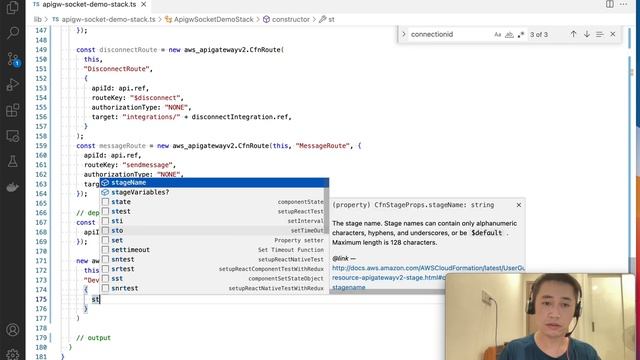640x360 pixels.
Task: Select ApigwSocketDemoStack class in breadcrumb
Action: 213,19
